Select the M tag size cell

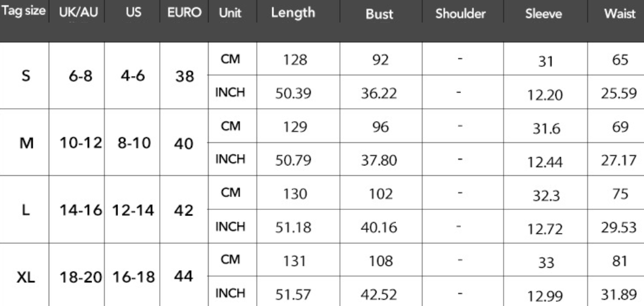(x=26, y=144)
